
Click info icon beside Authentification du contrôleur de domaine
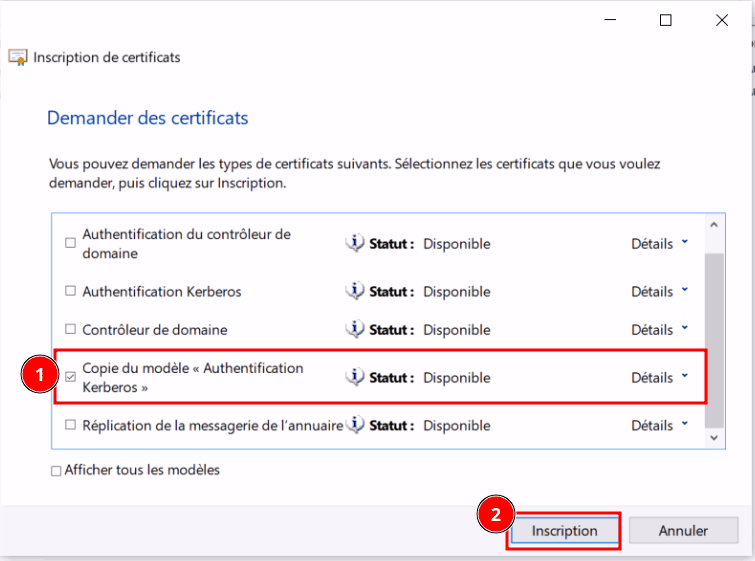coord(354,243)
